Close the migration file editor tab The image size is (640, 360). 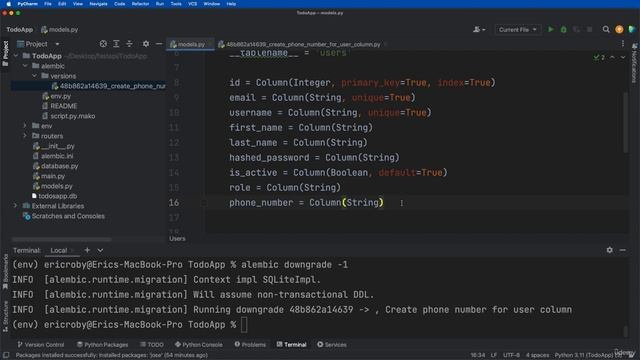click(x=385, y=44)
